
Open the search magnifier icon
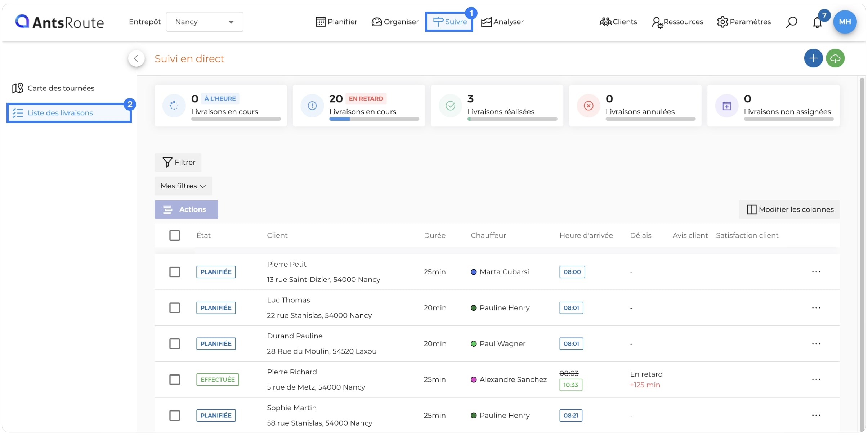[x=791, y=22]
